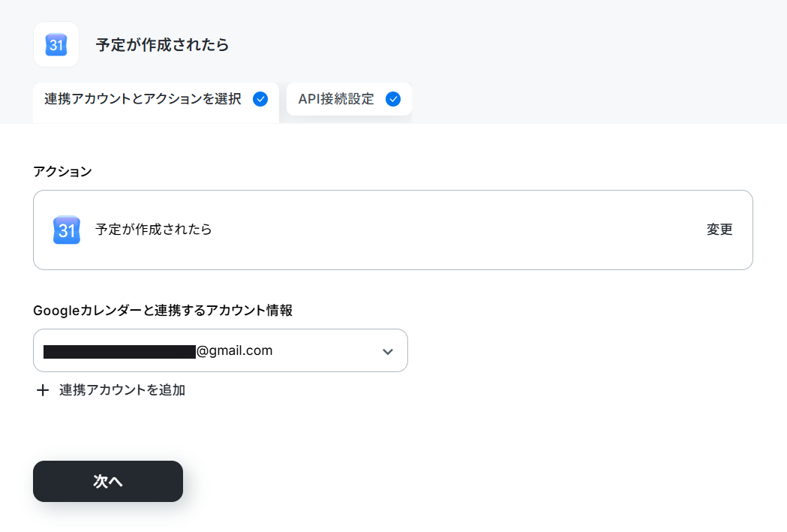
Task: Expand the Gmail account dropdown chevron
Action: coord(387,351)
